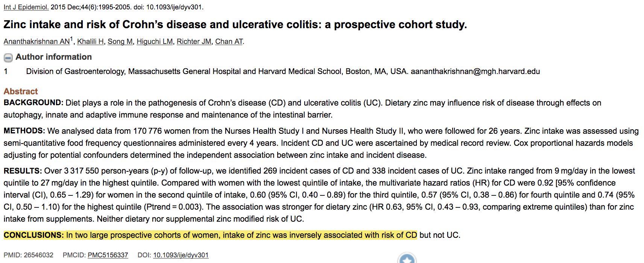This screenshot has width=644, height=263.
Task: Click the yellow highlighted conclusions text
Action: tap(241, 235)
